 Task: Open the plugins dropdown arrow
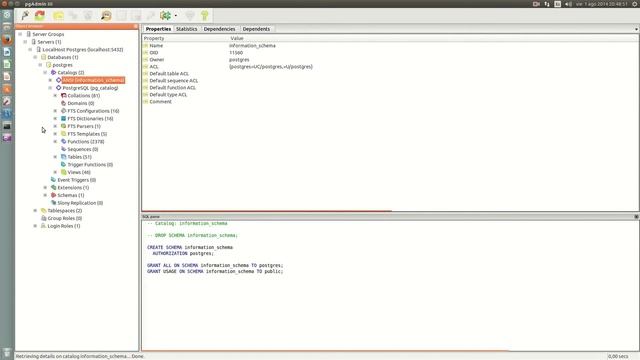[x=176, y=16]
